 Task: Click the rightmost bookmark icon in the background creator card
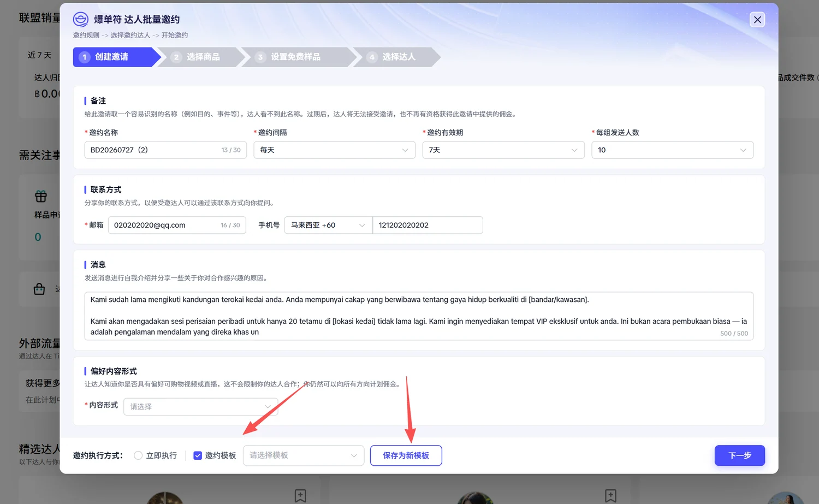(610, 495)
